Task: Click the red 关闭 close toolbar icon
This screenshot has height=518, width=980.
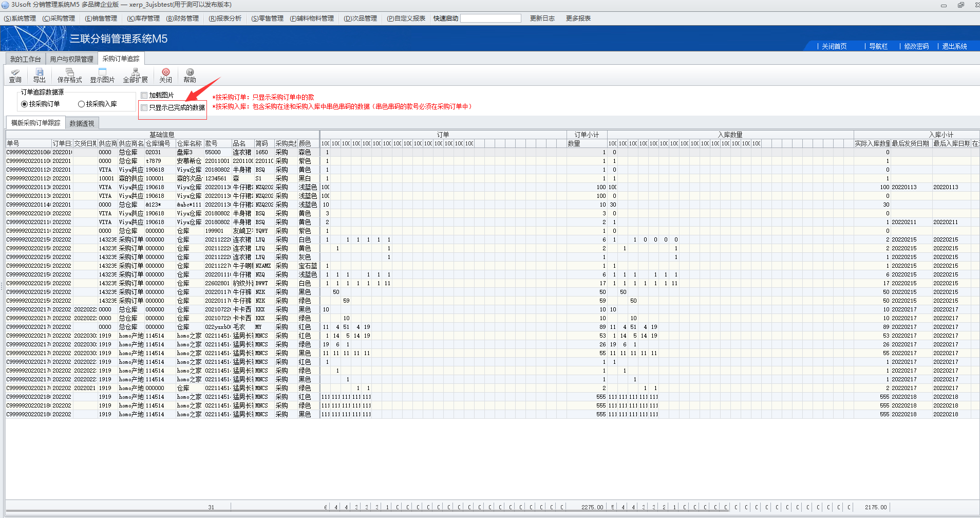Action: point(165,76)
